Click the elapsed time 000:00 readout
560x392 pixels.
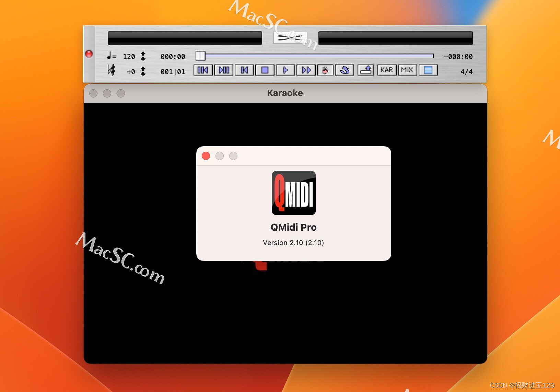[173, 57]
